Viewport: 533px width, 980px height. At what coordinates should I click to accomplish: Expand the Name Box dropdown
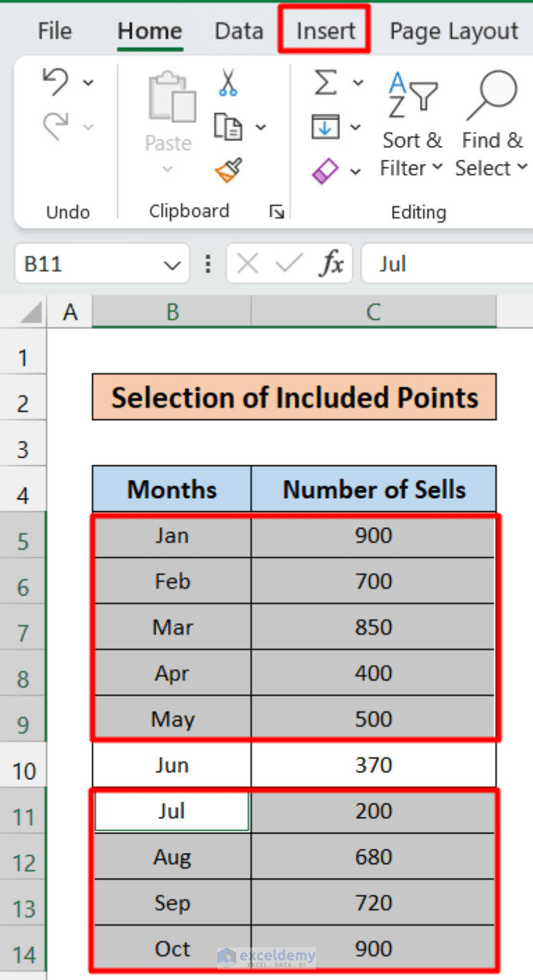(x=171, y=265)
